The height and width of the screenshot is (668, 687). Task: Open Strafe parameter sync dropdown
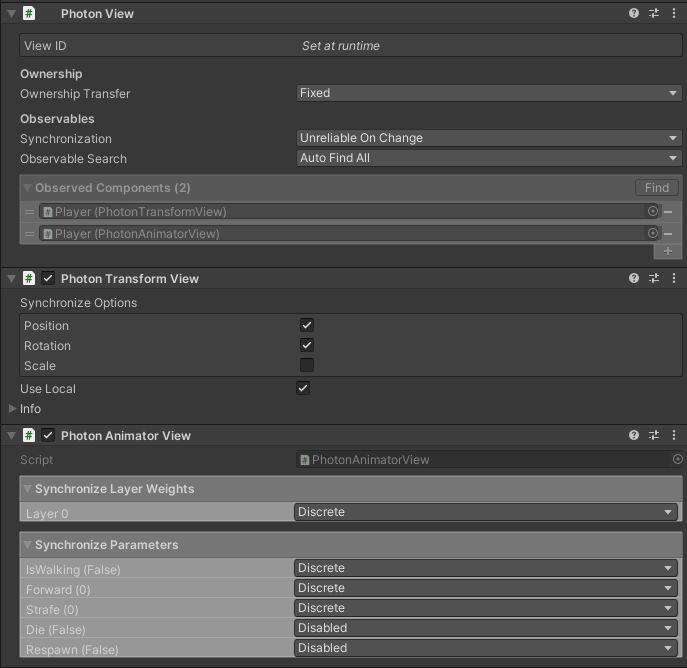486,608
